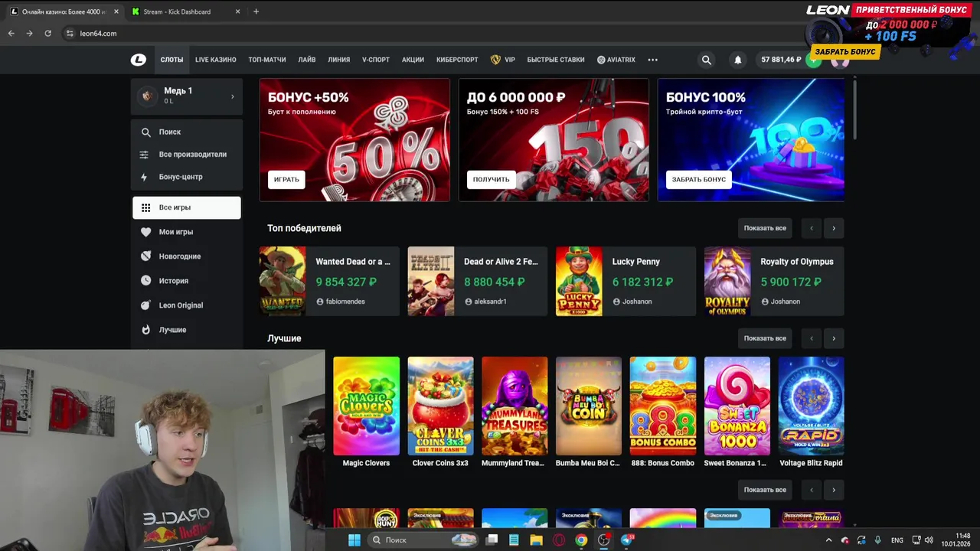The height and width of the screenshot is (551, 980).
Task: Open Лучшие flame icon in sidebar
Action: [145, 330]
